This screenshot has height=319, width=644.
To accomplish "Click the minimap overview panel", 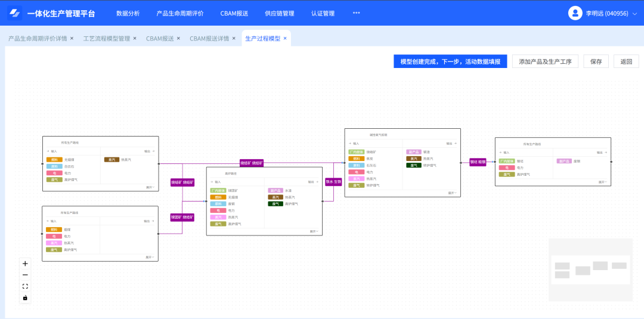I will [x=590, y=270].
